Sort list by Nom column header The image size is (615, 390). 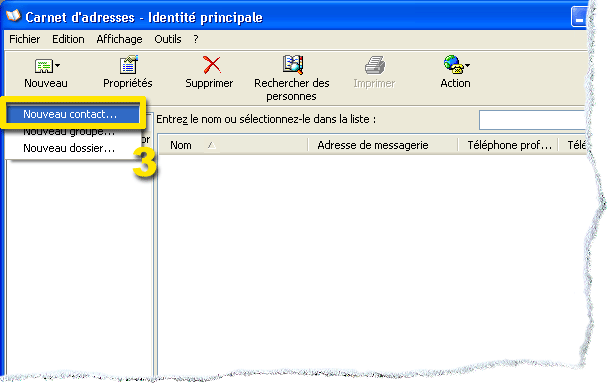(233, 145)
